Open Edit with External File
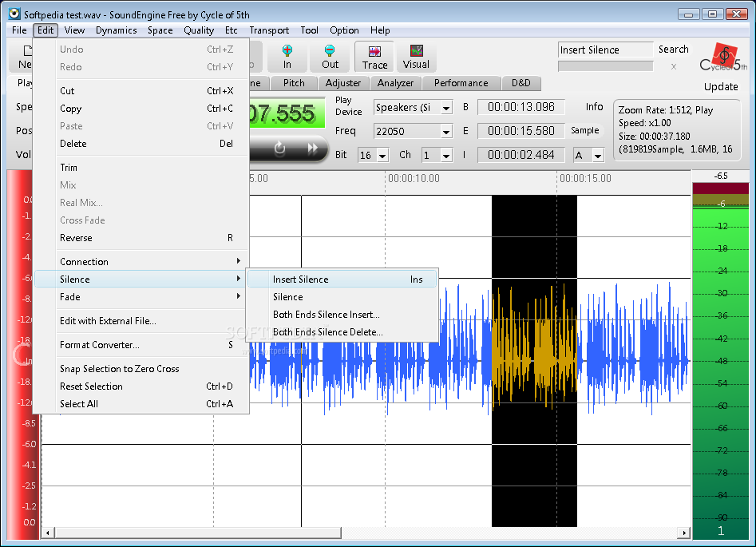Viewport: 756px width, 547px height. [142, 321]
